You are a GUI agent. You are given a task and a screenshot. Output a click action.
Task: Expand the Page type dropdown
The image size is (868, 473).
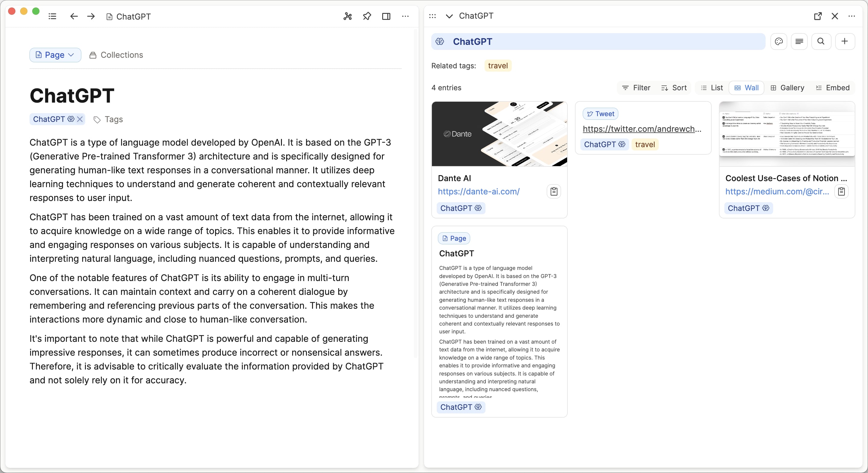pyautogui.click(x=55, y=55)
